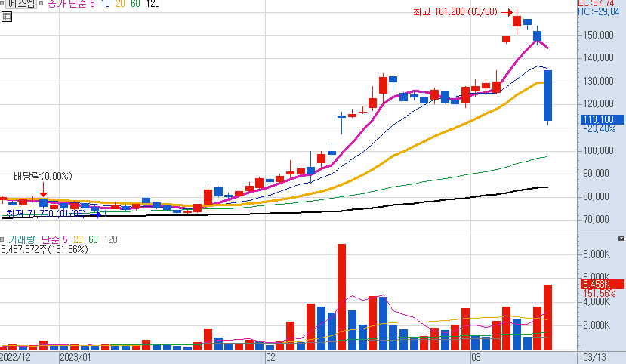Click the 70,000 price axis label

[597, 219]
